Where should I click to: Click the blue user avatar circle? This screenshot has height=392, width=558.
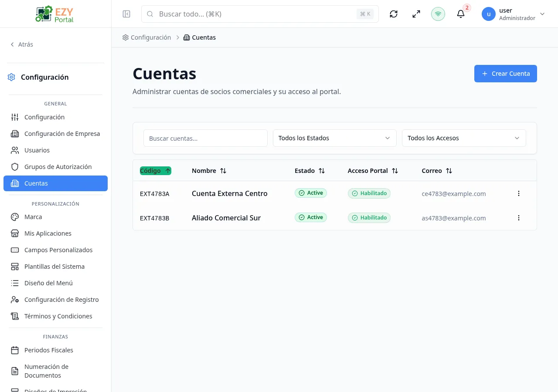coord(489,14)
